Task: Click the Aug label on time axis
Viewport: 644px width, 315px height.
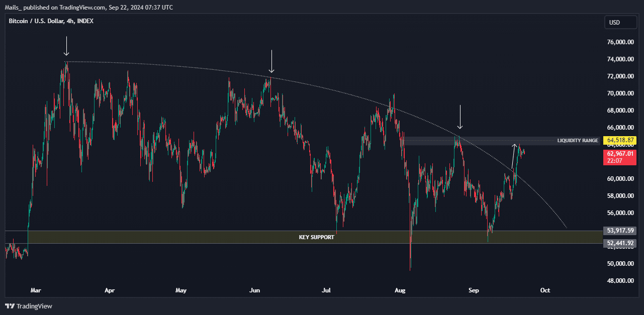Action: coord(400,290)
